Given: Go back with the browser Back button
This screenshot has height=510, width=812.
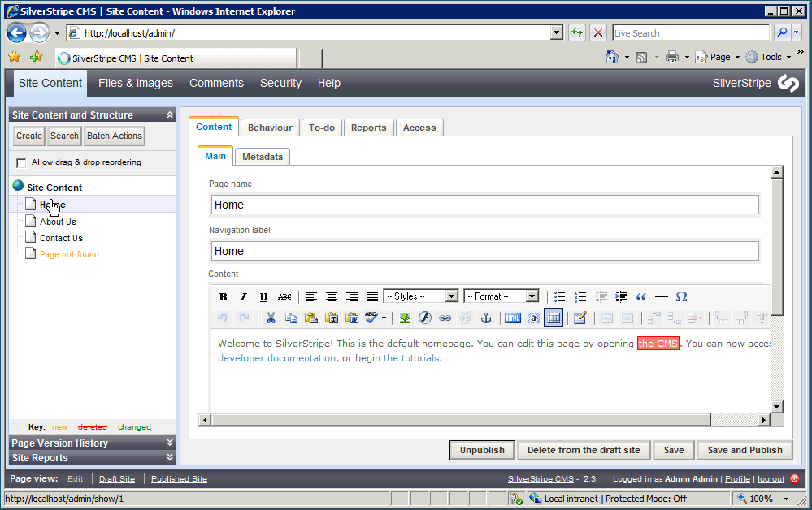Looking at the screenshot, I should click(16, 33).
